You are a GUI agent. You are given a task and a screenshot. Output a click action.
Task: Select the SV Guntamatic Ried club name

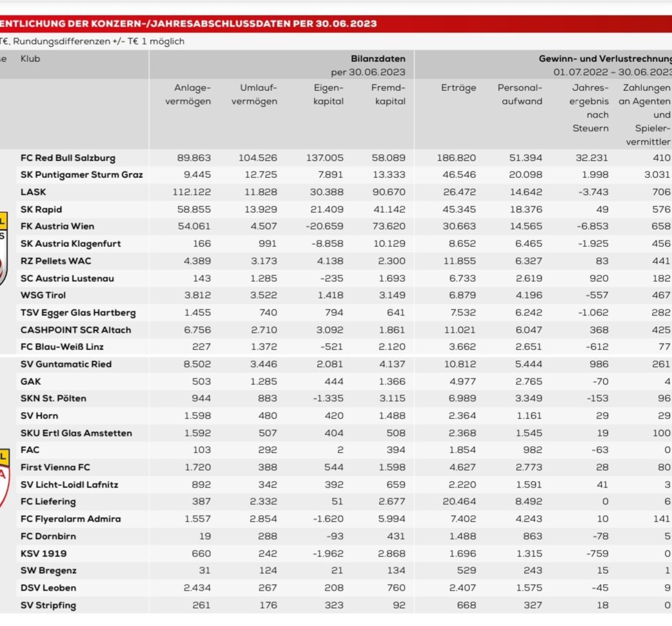tap(66, 364)
